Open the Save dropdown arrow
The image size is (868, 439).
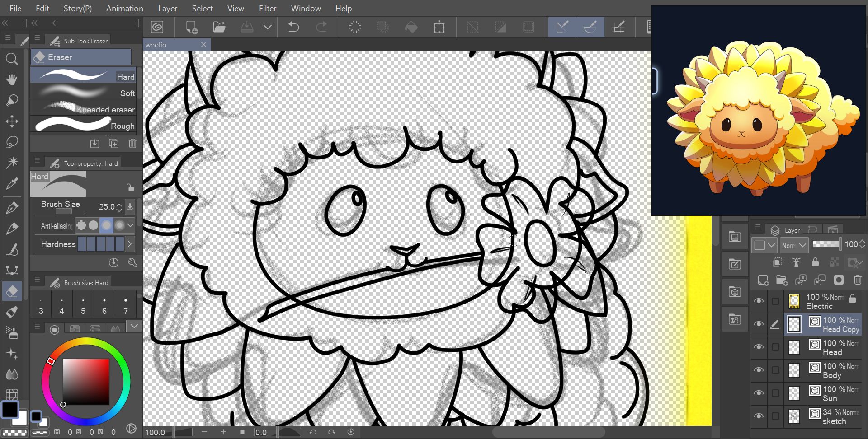coord(268,27)
